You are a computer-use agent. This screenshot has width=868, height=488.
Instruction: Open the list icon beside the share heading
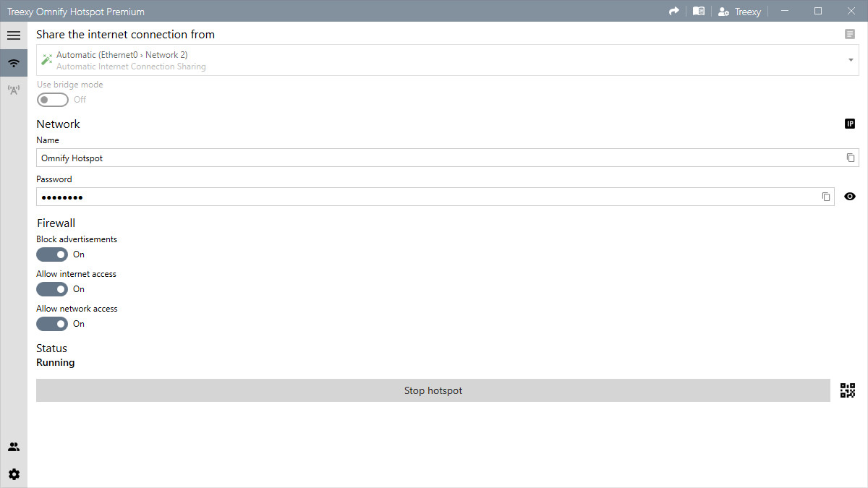tap(849, 34)
